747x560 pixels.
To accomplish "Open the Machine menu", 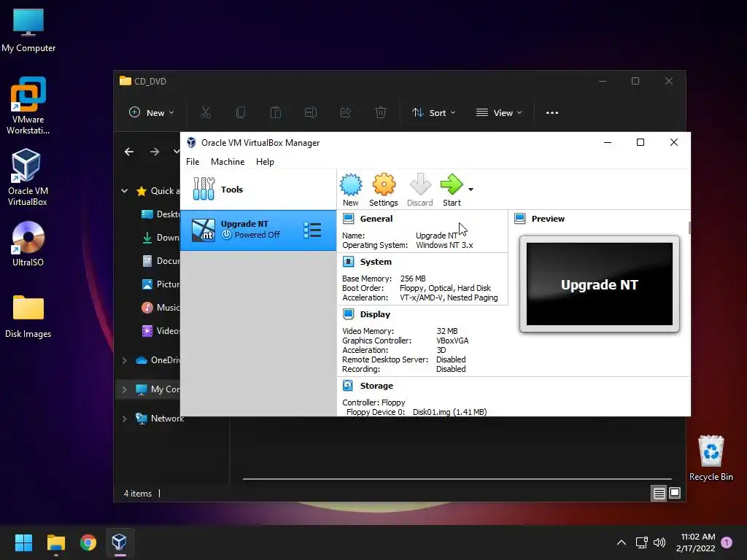I will [228, 162].
